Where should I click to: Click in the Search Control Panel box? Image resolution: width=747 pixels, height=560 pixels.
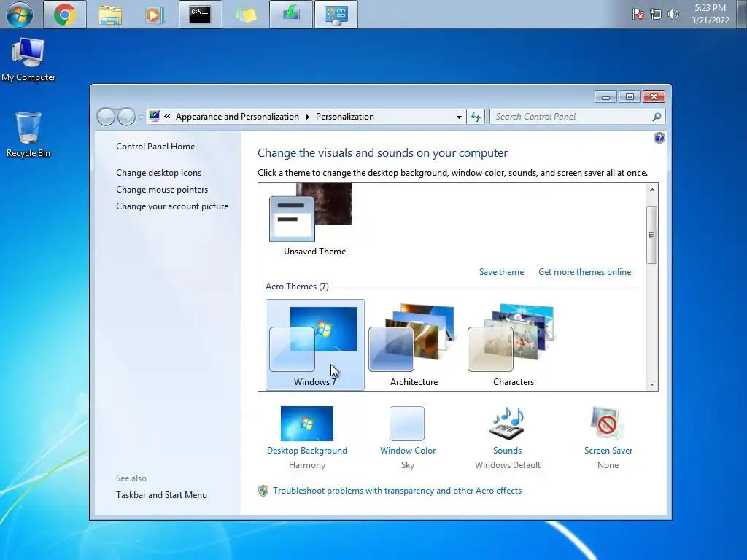tap(572, 117)
